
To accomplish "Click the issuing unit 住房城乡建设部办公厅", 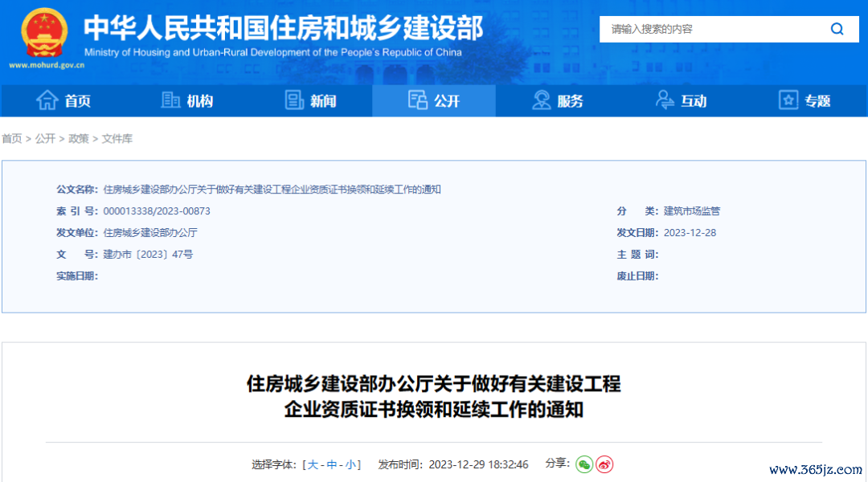I will [150, 233].
